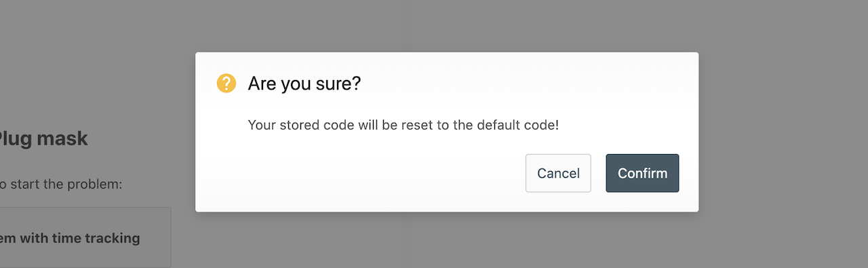The width and height of the screenshot is (868, 268).
Task: Click the overlay above the dialog box
Action: (x=448, y=26)
